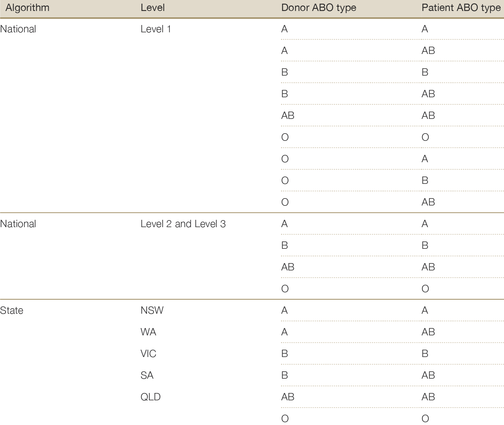
Task: Select the QLD level entry
Action: click(150, 397)
